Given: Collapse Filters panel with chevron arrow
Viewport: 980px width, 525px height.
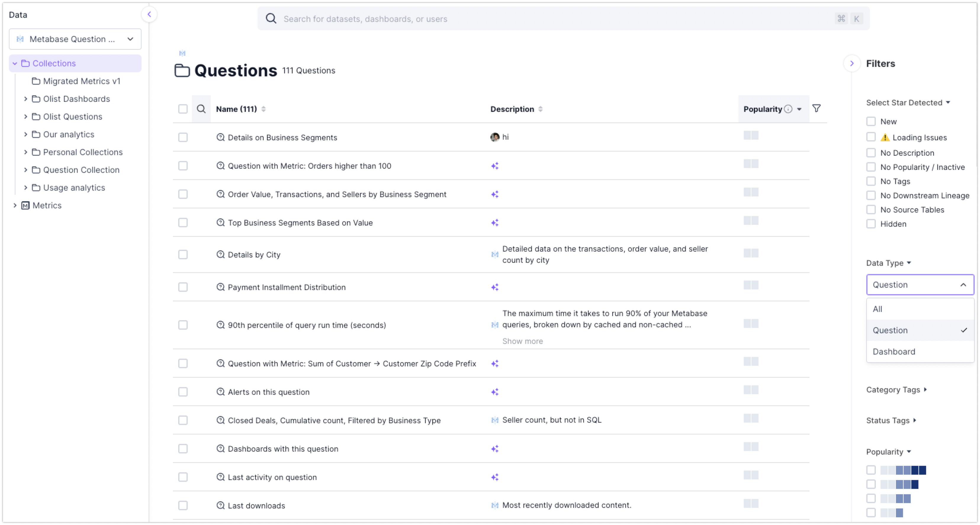Looking at the screenshot, I should point(852,64).
